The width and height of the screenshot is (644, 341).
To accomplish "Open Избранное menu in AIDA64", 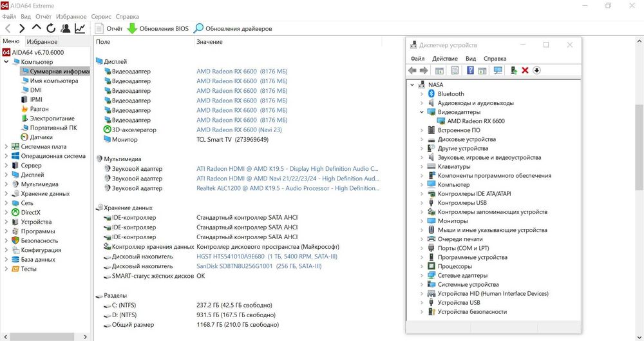I will click(71, 17).
